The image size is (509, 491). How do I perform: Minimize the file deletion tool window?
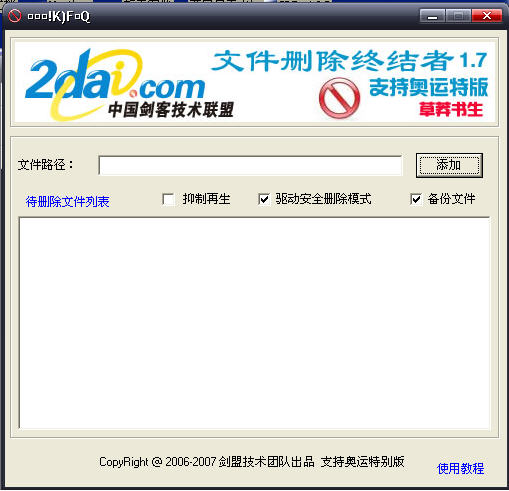click(432, 16)
